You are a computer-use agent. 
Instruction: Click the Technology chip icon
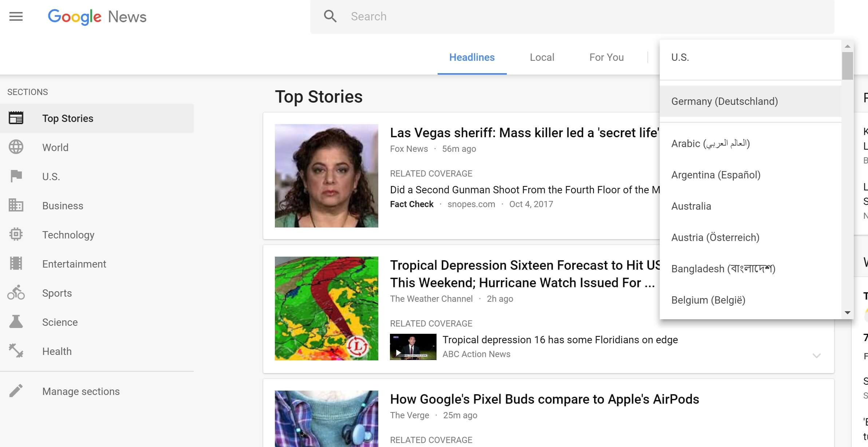(16, 234)
